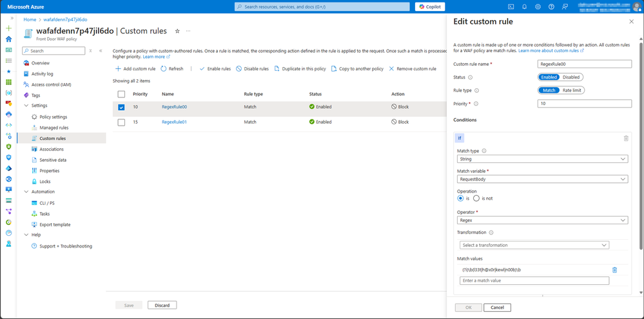Click the Custom rule name field

coord(585,64)
